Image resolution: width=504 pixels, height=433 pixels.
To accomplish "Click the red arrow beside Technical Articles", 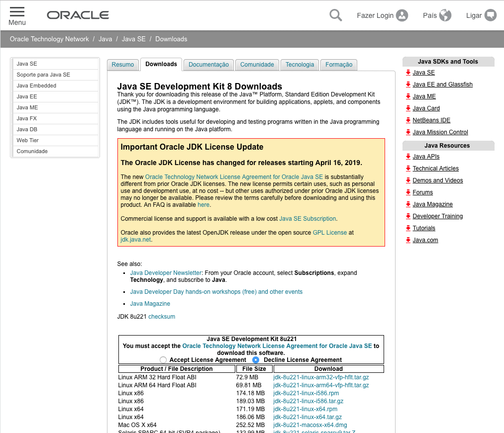I will click(x=408, y=169).
